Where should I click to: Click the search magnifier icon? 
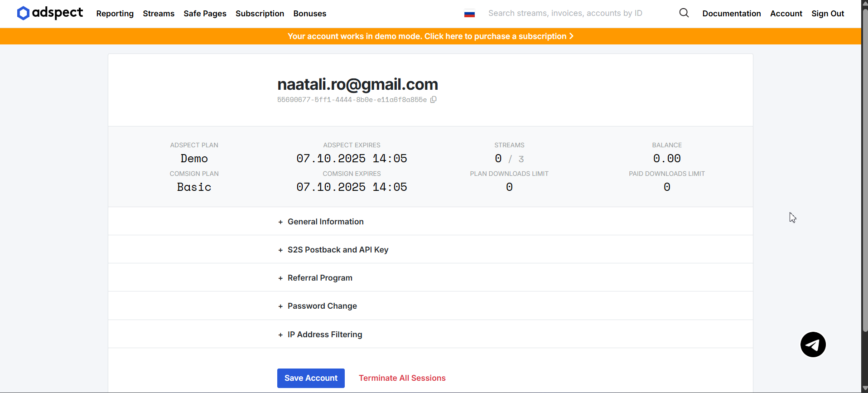(x=684, y=13)
